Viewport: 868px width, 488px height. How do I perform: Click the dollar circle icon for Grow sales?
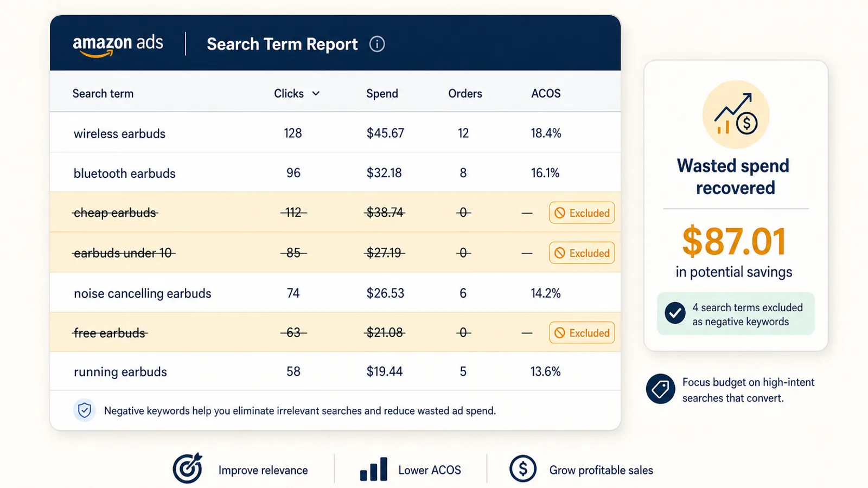click(523, 468)
